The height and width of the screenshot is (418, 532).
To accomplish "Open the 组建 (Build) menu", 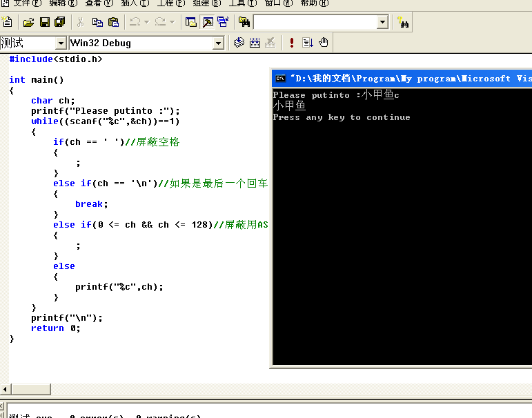I will [206, 3].
